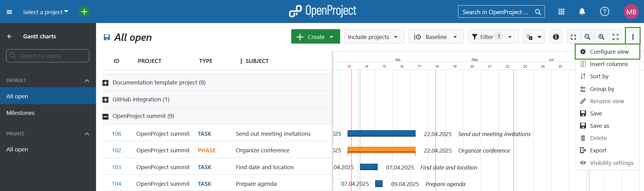Image resolution: width=644 pixels, height=191 pixels.
Task: Open the work package info details icon
Action: click(x=556, y=37)
